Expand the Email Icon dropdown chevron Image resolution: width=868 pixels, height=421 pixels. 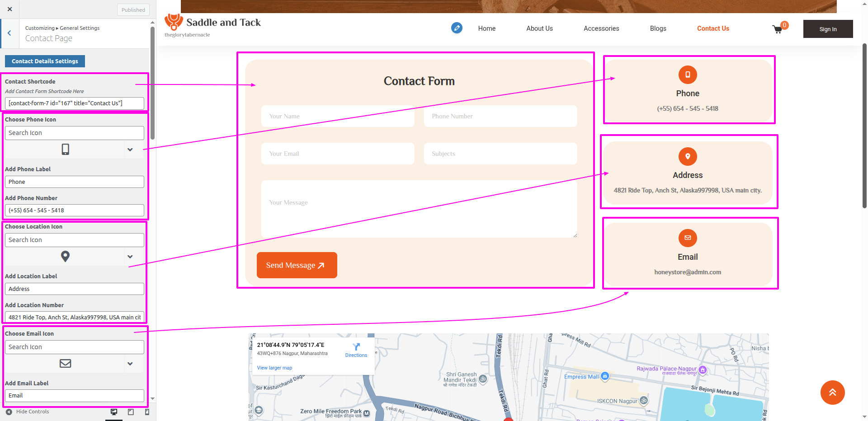coord(130,364)
